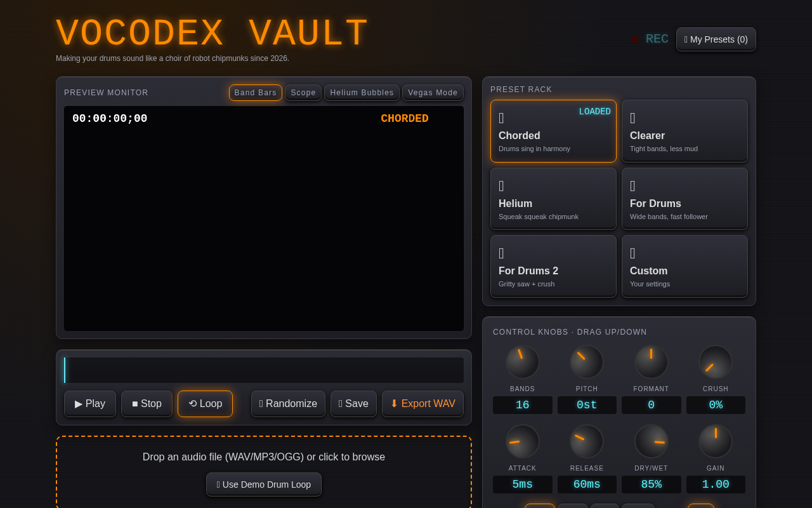Load the Chorded preset card

[x=553, y=131]
